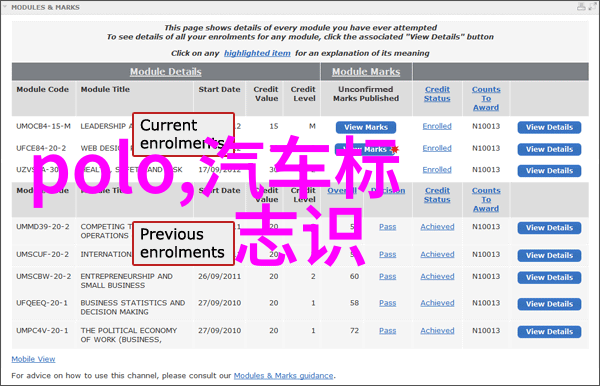Select module code UMPC4V-20-1 text
The height and width of the screenshot is (386, 600).
click(42, 331)
